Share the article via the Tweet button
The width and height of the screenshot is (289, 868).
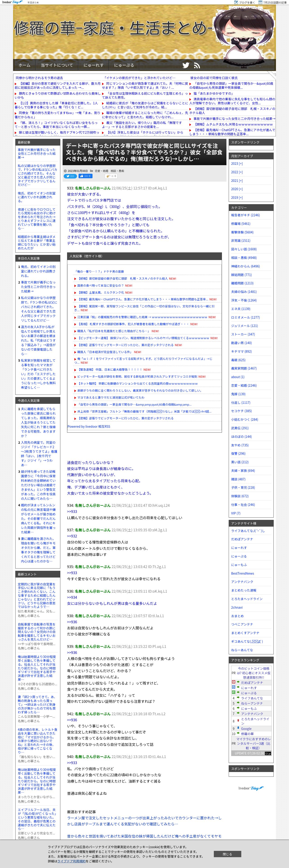[70, 176]
